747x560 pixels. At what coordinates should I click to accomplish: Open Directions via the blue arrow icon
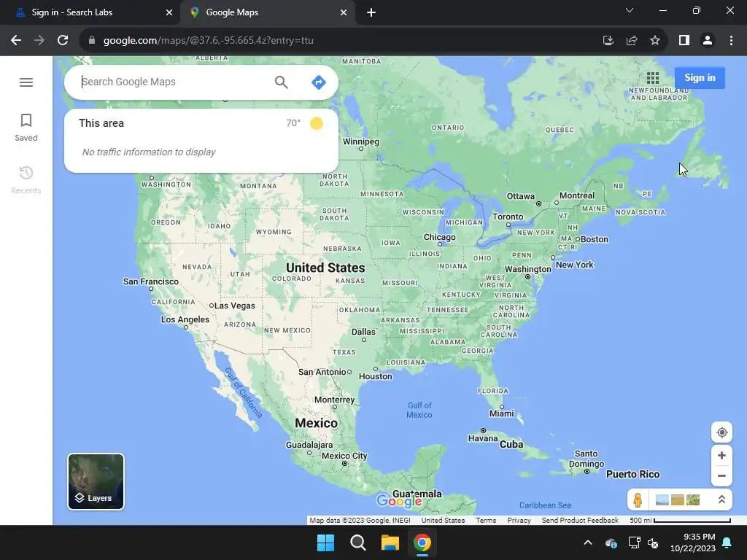pos(318,82)
